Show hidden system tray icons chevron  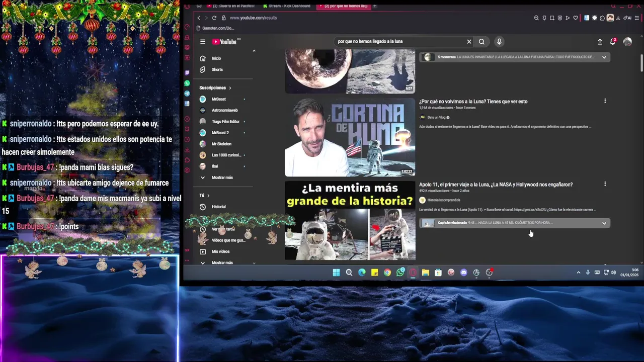(578, 273)
